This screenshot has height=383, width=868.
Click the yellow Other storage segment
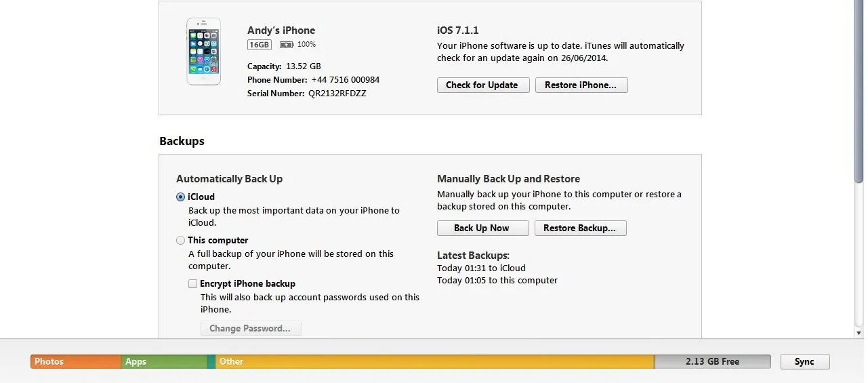(x=434, y=361)
